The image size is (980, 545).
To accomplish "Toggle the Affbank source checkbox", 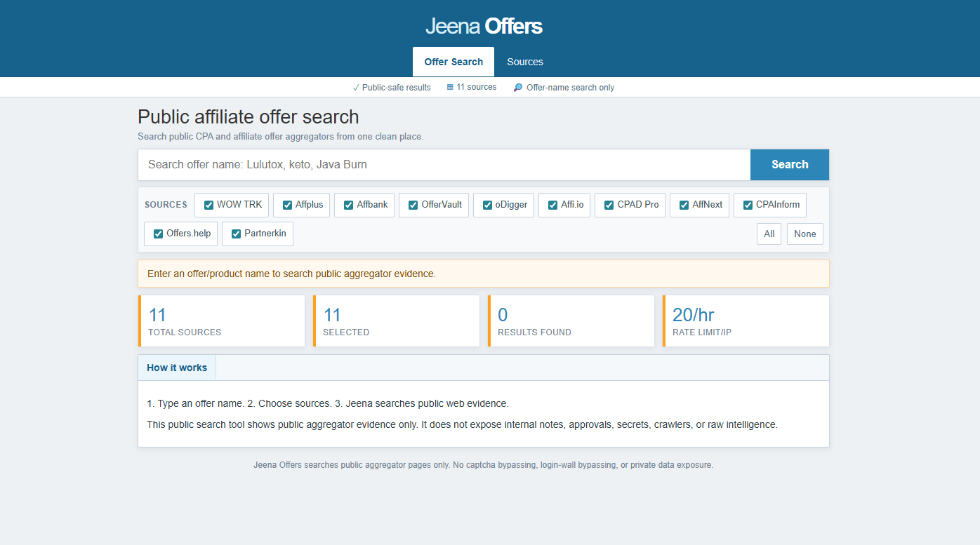I will (x=348, y=205).
